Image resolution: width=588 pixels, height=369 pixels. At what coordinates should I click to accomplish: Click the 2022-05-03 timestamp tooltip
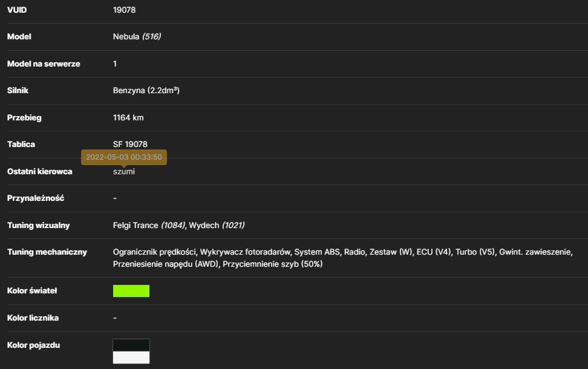click(124, 157)
